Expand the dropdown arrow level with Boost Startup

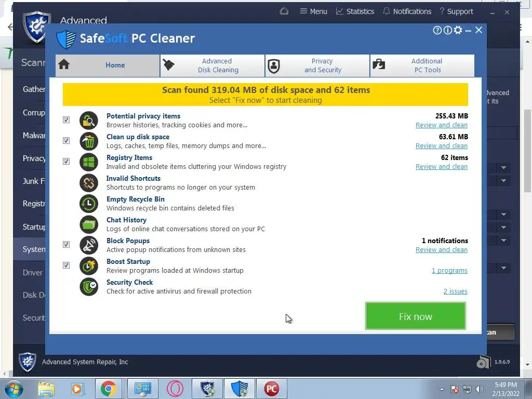[503, 268]
